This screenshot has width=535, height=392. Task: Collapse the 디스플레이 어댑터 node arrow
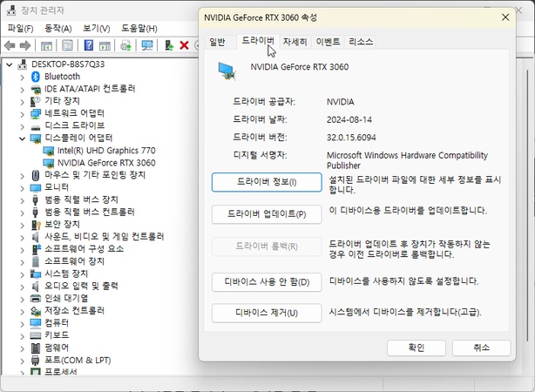[x=22, y=139]
